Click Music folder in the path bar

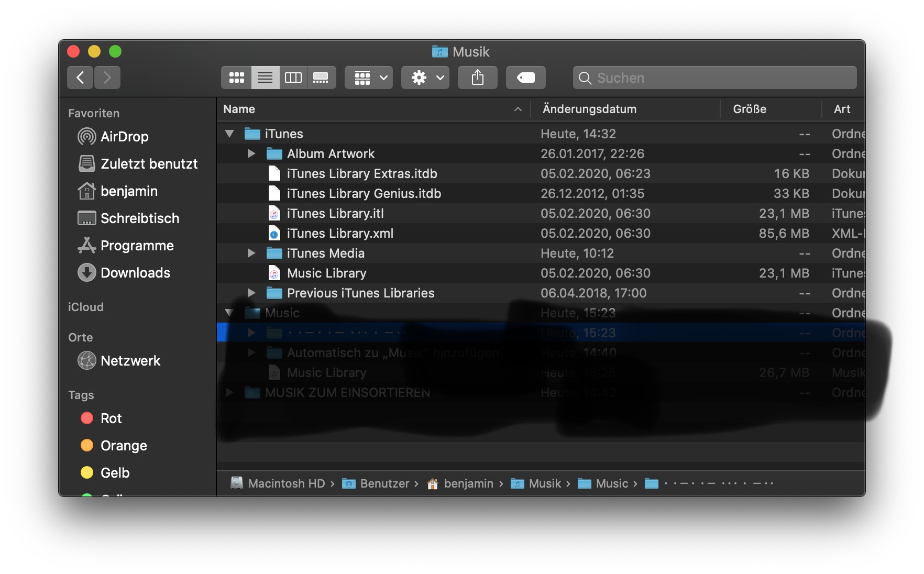tap(603, 483)
